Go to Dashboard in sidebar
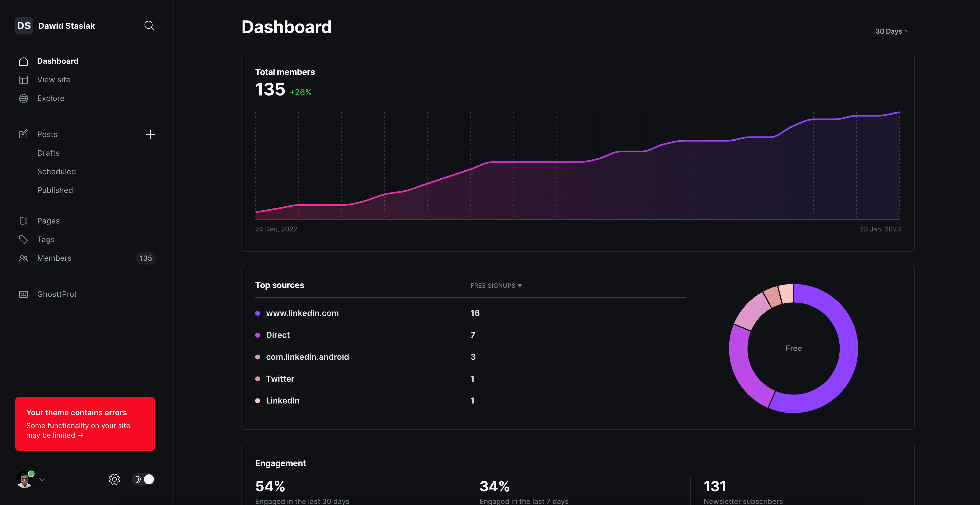This screenshot has width=980, height=505. click(58, 61)
